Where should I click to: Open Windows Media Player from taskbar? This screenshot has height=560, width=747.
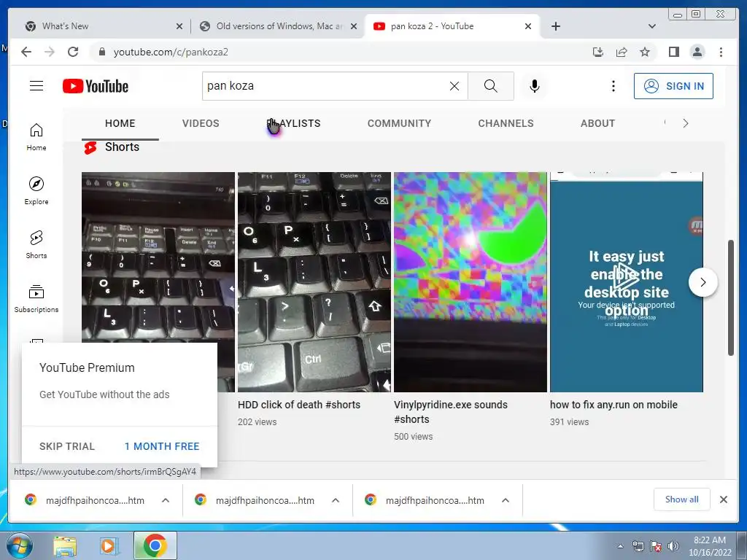[108, 546]
